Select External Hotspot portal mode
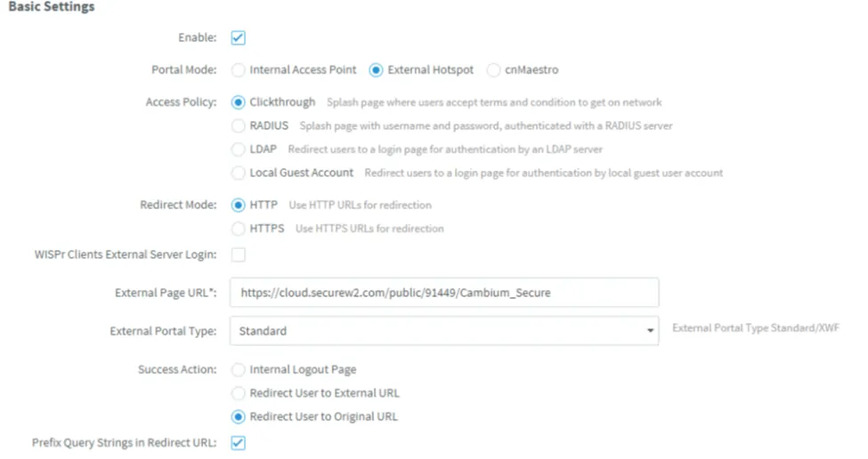 [376, 70]
